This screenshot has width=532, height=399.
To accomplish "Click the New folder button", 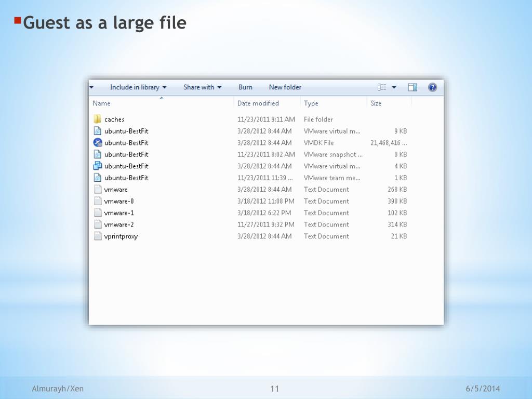I will coord(285,87).
